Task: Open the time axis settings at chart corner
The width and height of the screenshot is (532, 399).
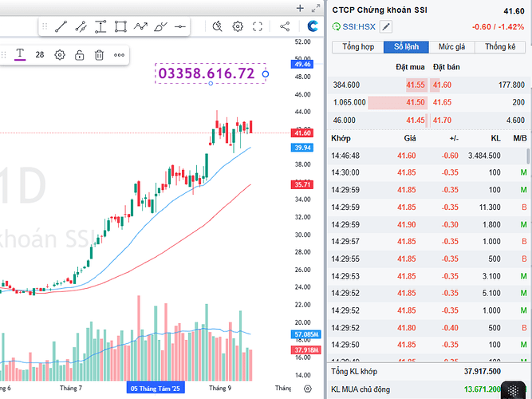Action: tap(308, 388)
